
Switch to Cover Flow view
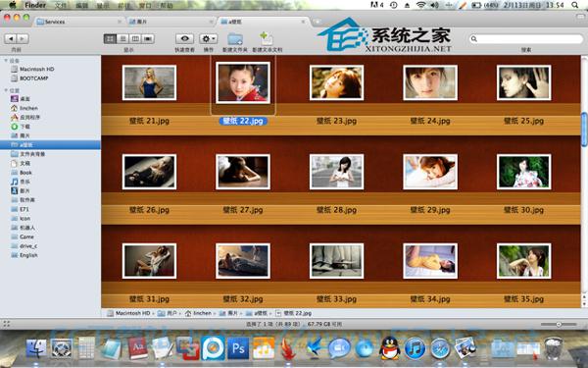pos(148,38)
